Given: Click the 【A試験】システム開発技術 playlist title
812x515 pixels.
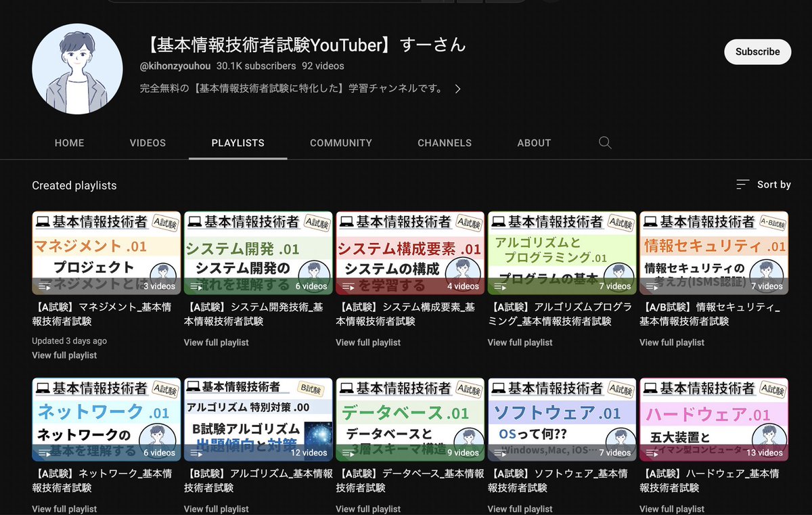Looking at the screenshot, I should coord(254,314).
